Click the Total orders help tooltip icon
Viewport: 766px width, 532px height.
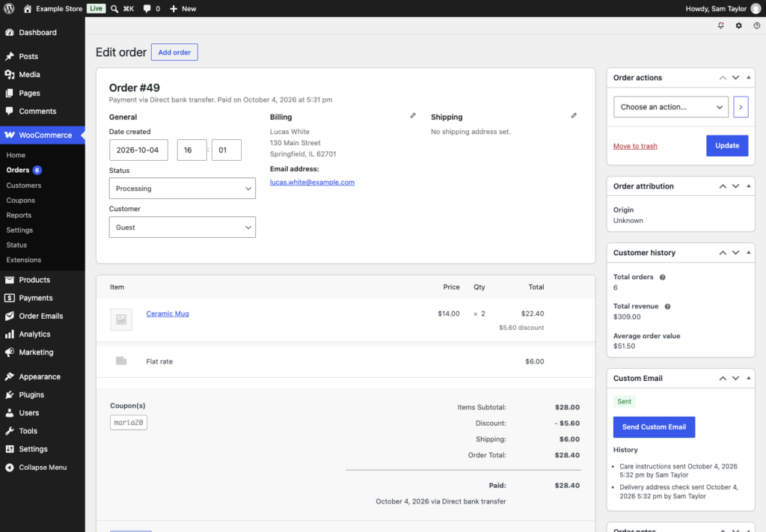click(x=663, y=277)
